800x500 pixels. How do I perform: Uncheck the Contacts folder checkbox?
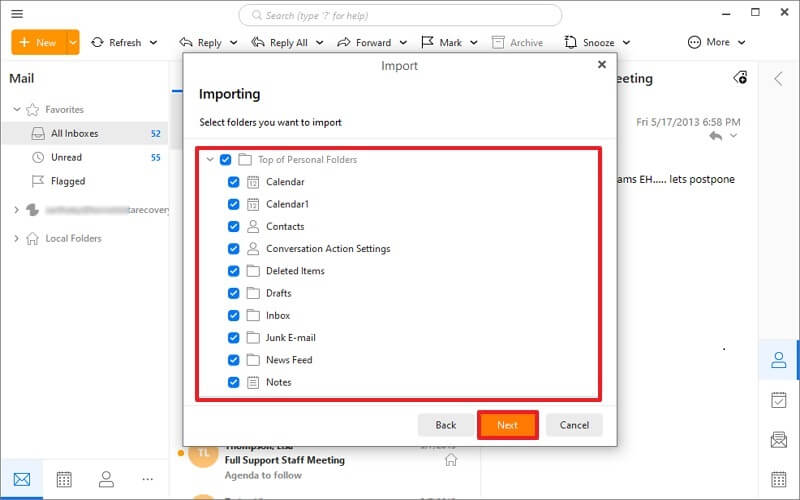[233, 227]
